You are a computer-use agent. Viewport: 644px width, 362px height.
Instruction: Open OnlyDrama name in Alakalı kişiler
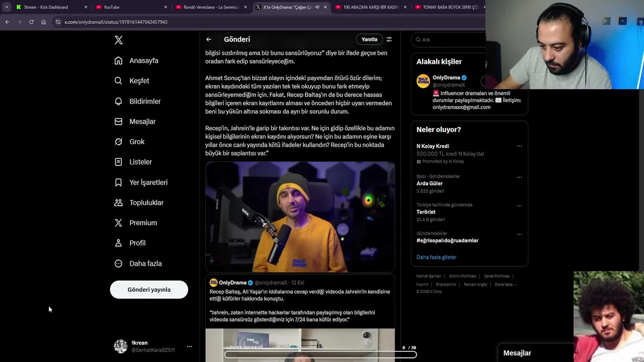(446, 77)
